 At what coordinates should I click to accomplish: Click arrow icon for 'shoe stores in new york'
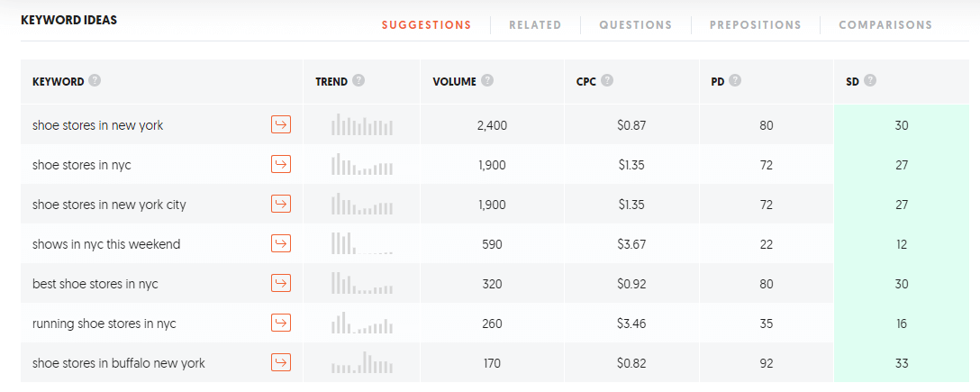[281, 125]
